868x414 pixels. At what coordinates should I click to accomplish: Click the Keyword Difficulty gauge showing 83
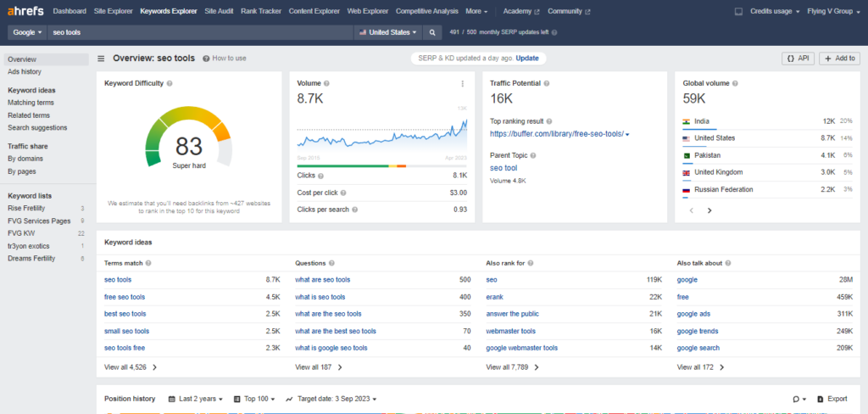click(189, 138)
